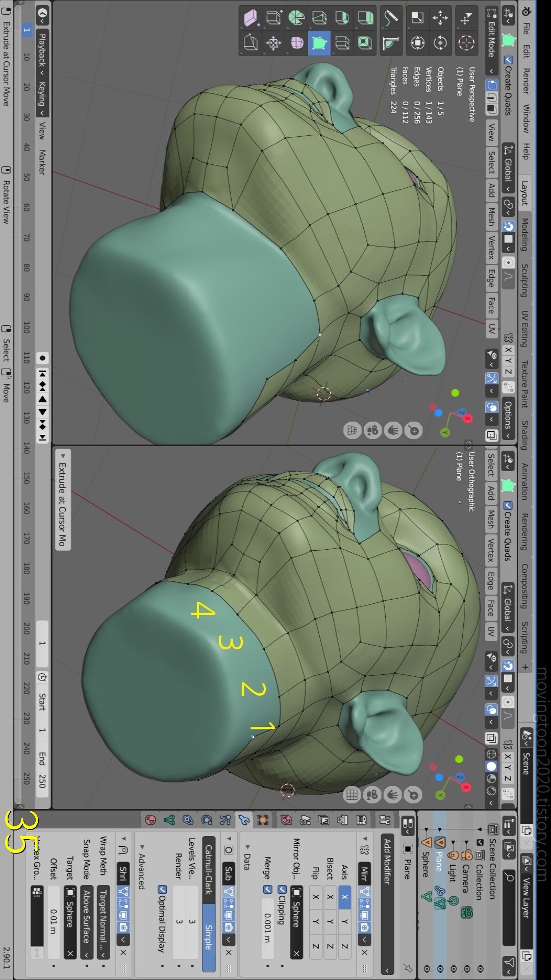The height and width of the screenshot is (980, 551).
Task: Click Shrinkwrap Offset 0.01 m field
Action: (54, 922)
